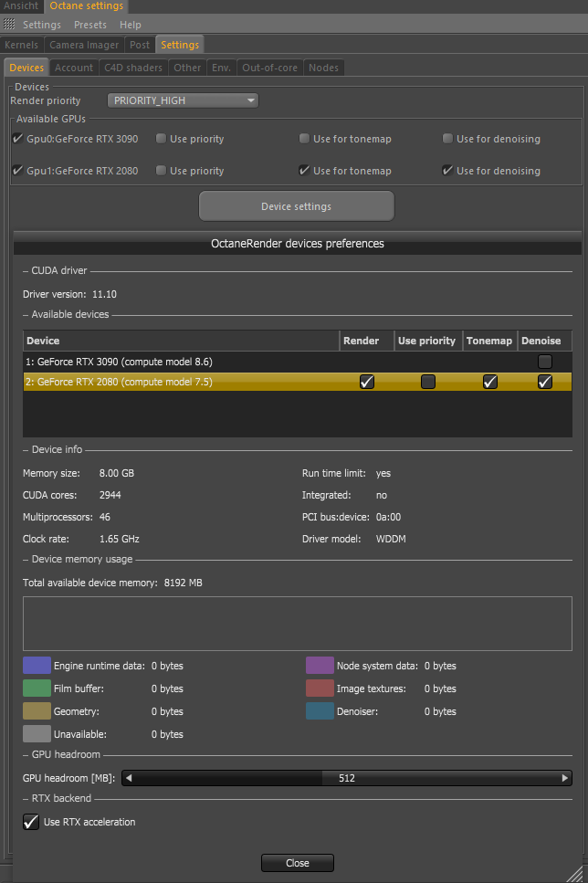Open the Help menu

(x=130, y=25)
